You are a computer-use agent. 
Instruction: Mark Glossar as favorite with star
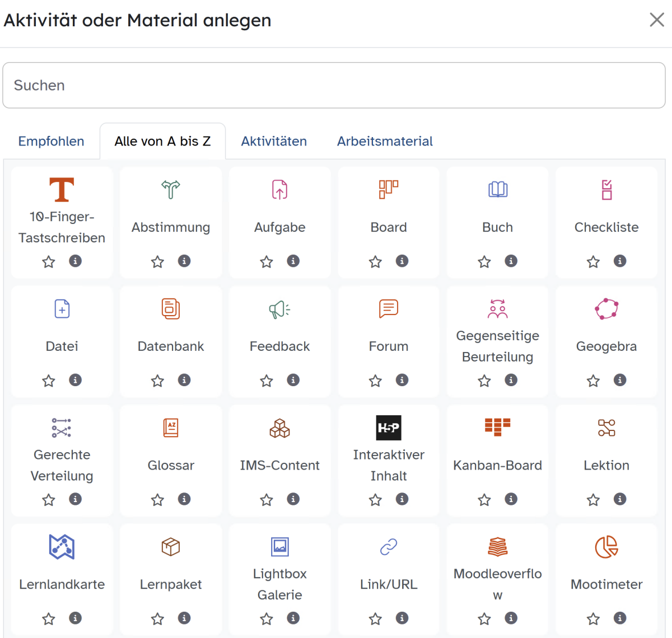point(157,499)
